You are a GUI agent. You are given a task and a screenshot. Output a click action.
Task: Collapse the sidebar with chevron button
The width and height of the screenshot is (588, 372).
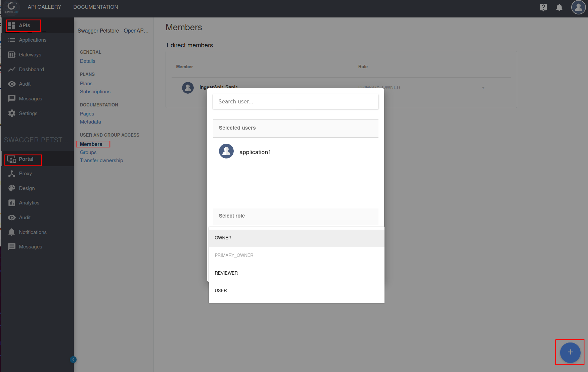pos(73,360)
